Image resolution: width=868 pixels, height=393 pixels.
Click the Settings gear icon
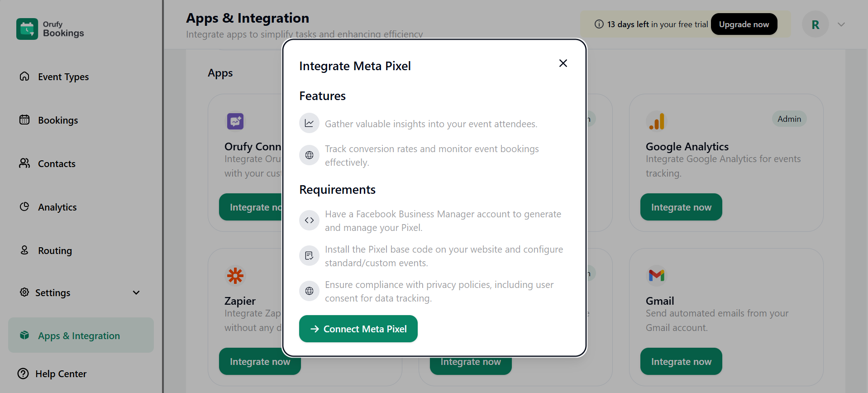click(x=24, y=292)
